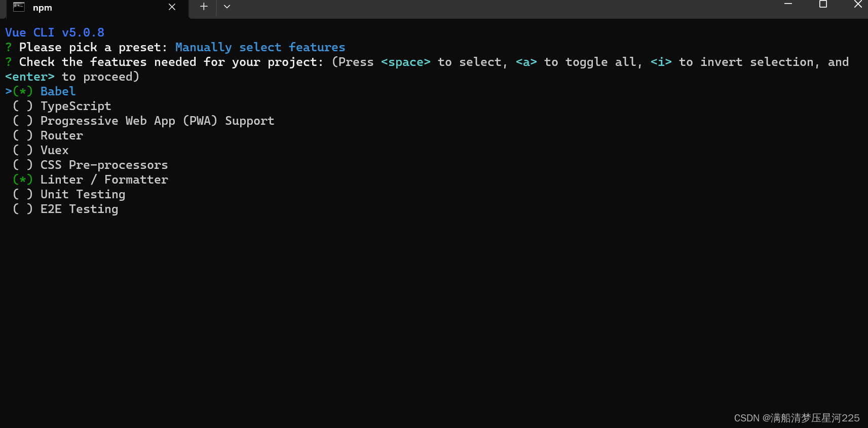This screenshot has height=428, width=868.
Task: Click the Vue CLI v5.0.8 header text
Action: click(54, 32)
